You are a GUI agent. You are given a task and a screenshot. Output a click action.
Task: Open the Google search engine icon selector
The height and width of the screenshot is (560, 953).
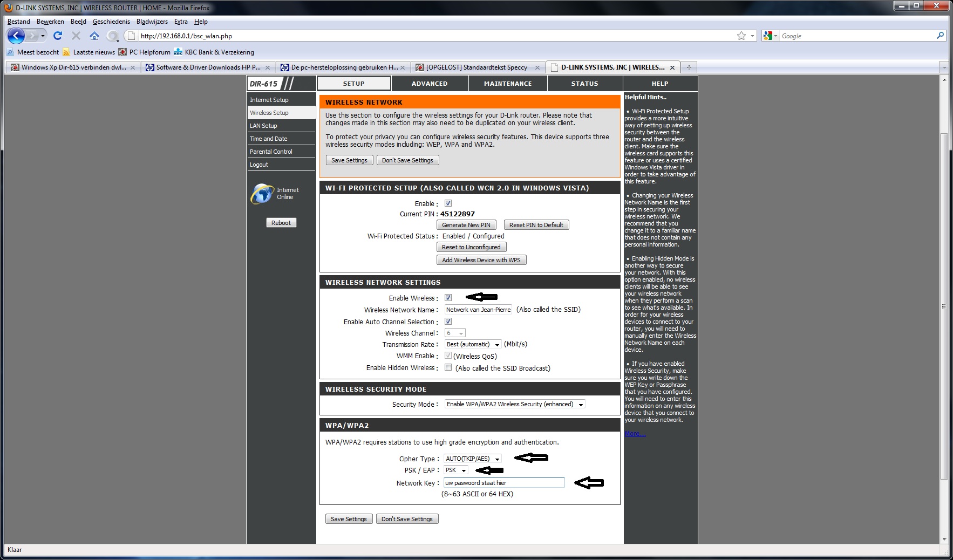[x=770, y=36]
